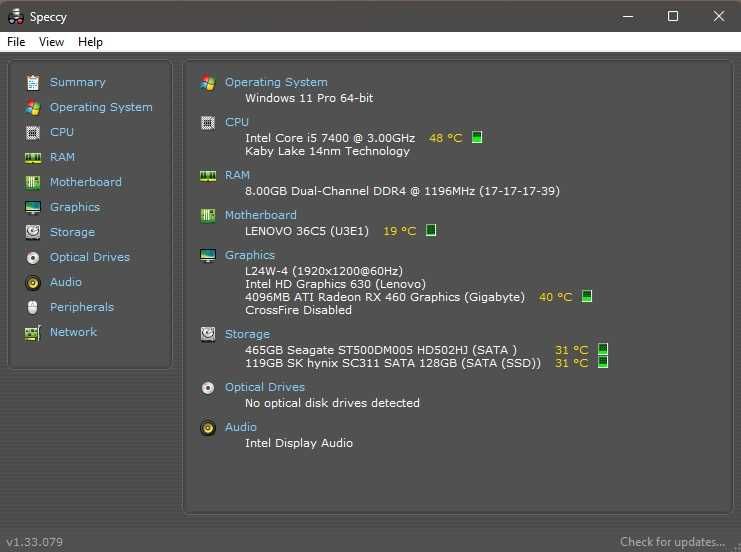Image resolution: width=741 pixels, height=552 pixels.
Task: Go to the Operating System sidebar section
Action: pos(101,107)
